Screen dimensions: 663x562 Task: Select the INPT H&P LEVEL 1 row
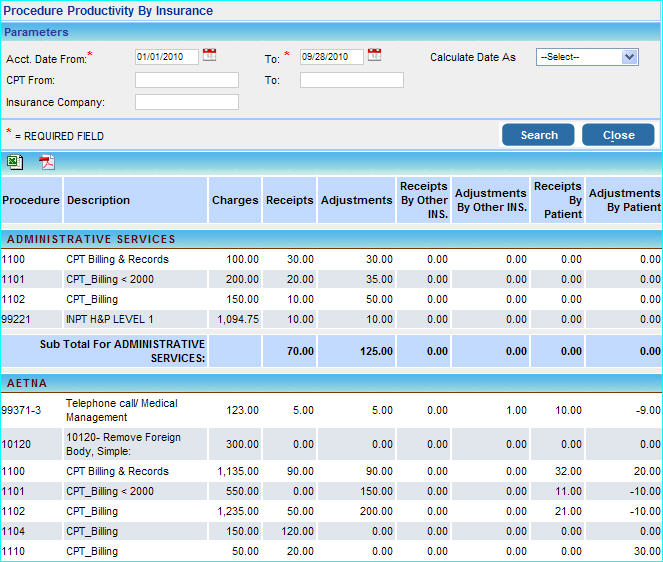pos(110,319)
